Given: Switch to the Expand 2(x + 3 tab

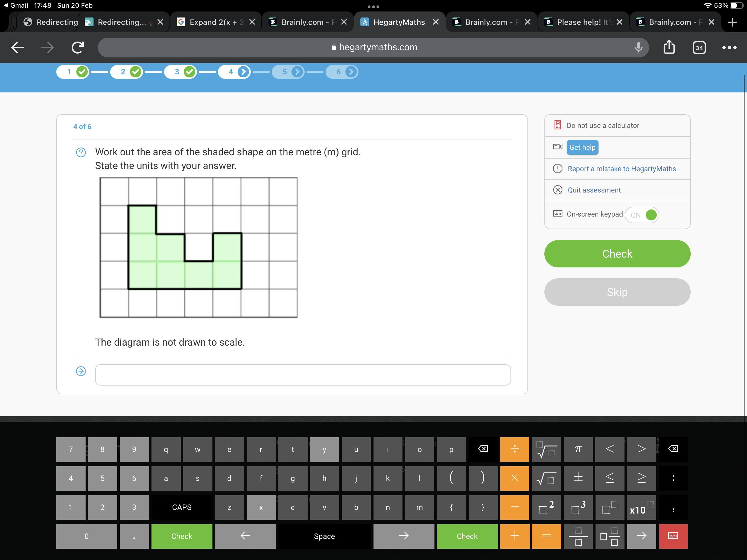Looking at the screenshot, I should [x=216, y=22].
